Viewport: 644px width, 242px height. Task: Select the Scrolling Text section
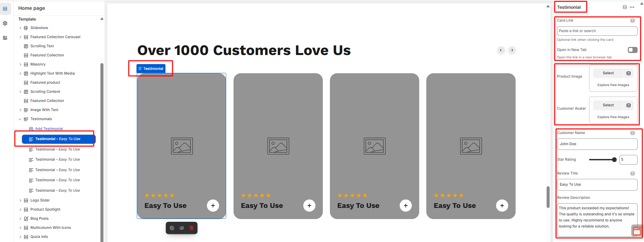(42, 46)
